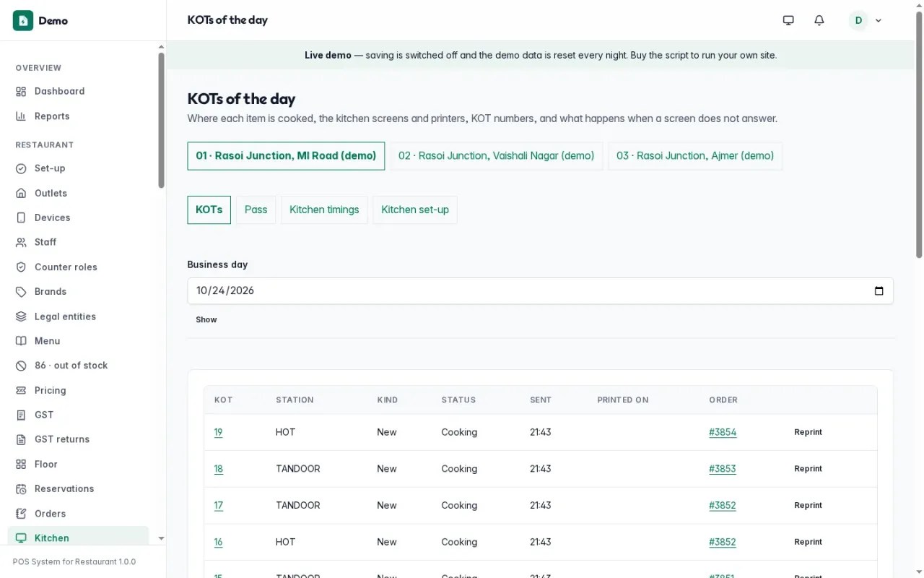Click the Show button
The height and width of the screenshot is (578, 924).
point(206,320)
